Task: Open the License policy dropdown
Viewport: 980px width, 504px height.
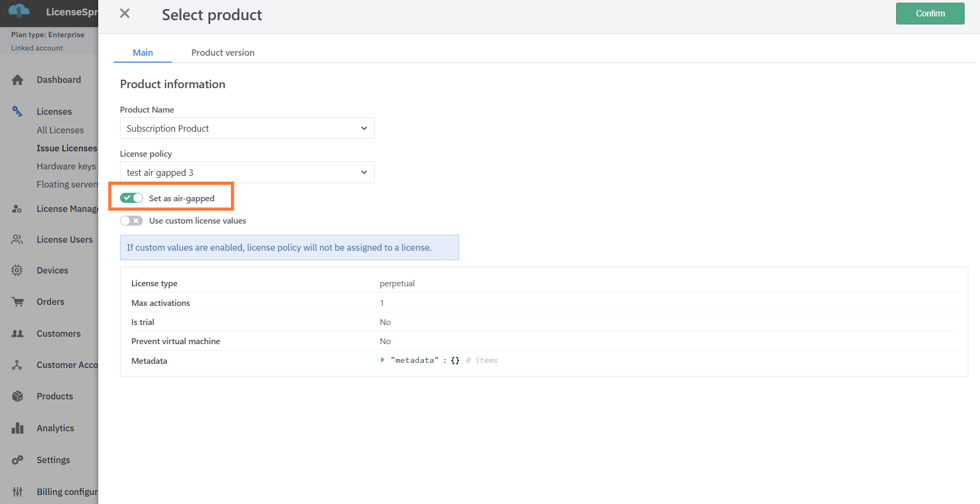Action: pyautogui.click(x=247, y=173)
